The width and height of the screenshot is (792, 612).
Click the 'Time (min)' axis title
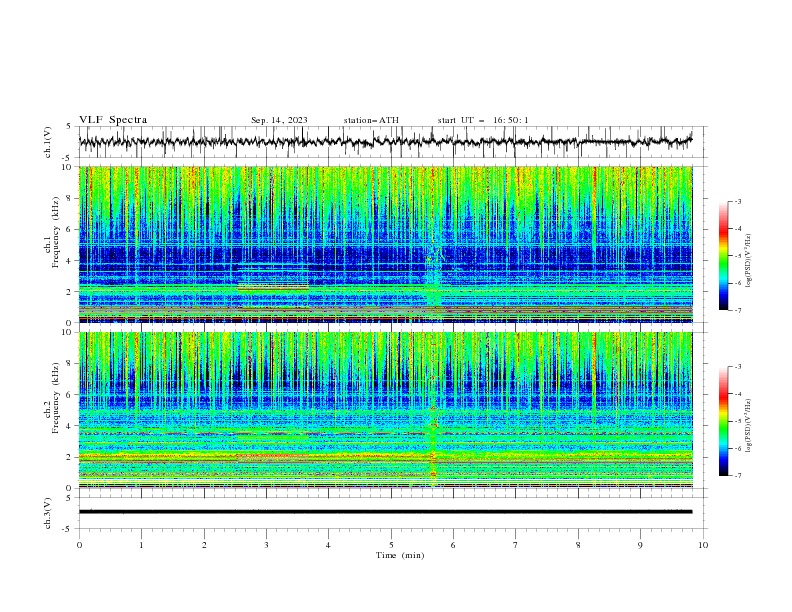pos(400,555)
